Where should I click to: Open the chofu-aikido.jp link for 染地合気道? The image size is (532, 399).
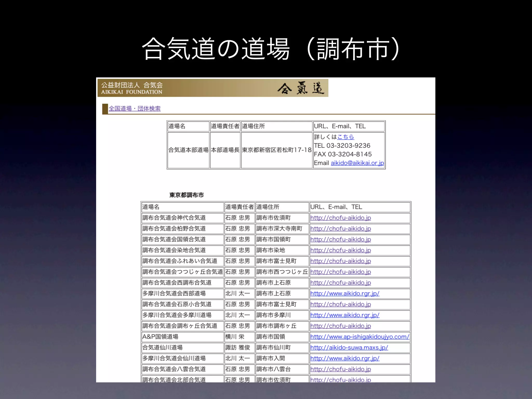tap(341, 250)
